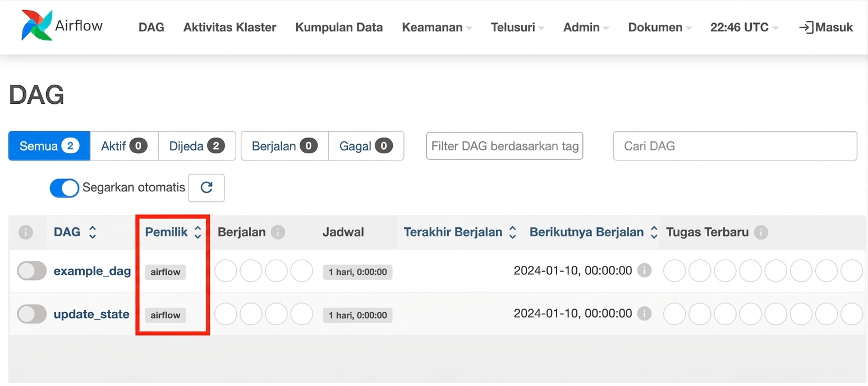Open the Dokumen dropdown menu

[660, 27]
